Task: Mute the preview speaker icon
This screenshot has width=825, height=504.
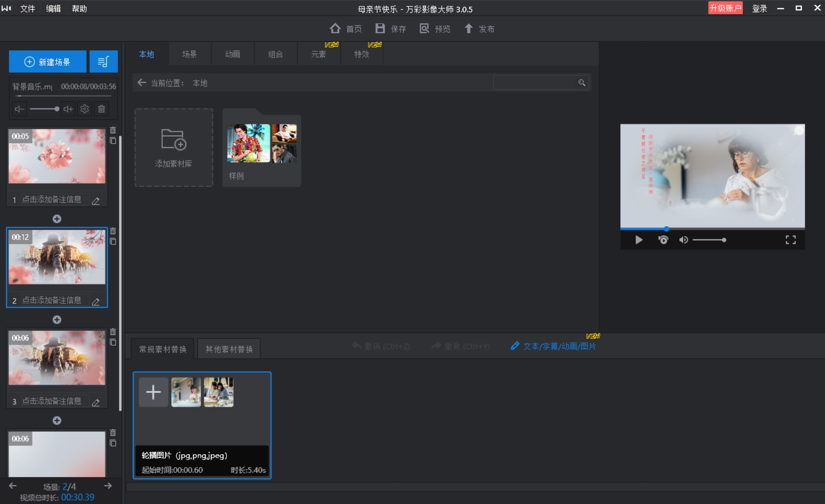Action: pos(683,240)
